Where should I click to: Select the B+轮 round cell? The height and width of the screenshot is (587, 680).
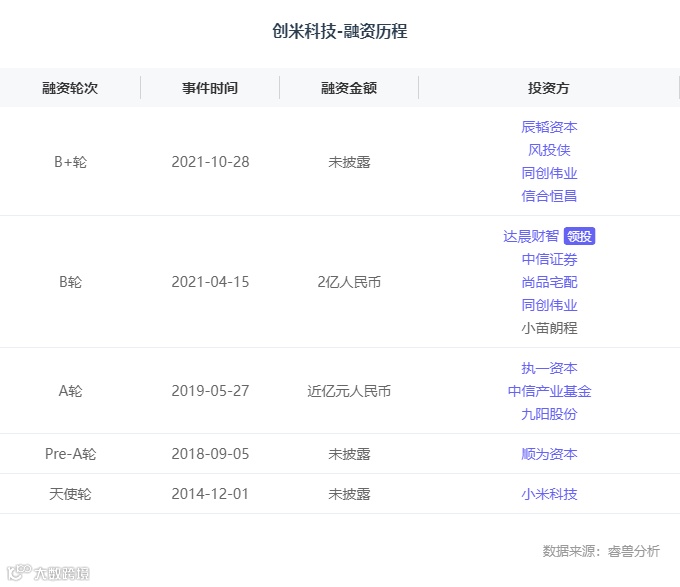click(x=70, y=162)
